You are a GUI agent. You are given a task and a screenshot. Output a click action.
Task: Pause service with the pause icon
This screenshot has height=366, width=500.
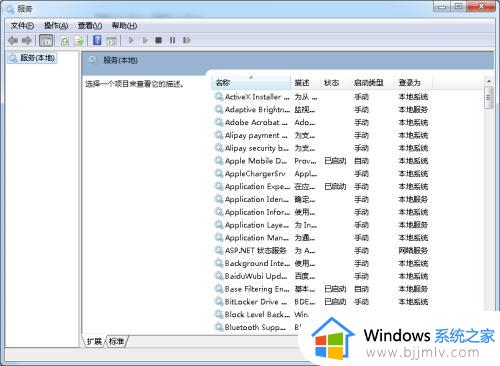[x=172, y=40]
